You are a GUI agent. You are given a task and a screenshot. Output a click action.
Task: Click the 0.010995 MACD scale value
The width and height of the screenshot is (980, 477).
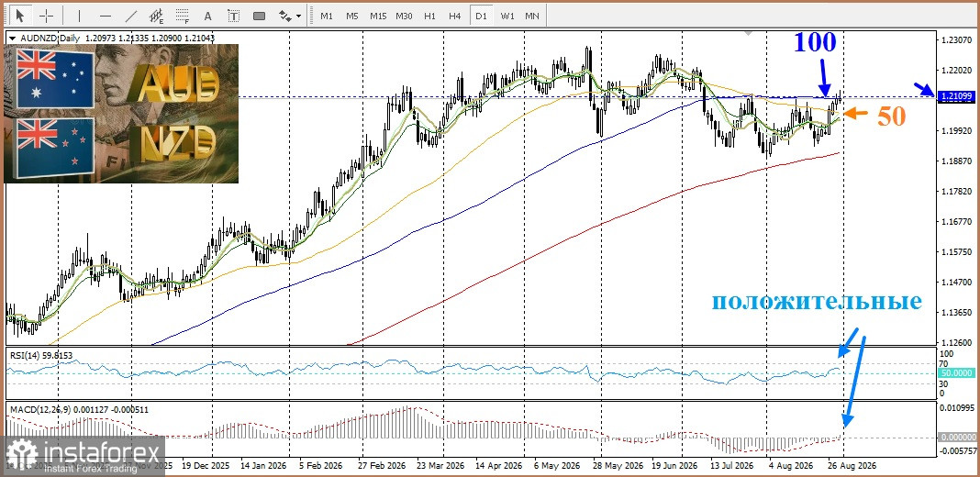[957, 408]
